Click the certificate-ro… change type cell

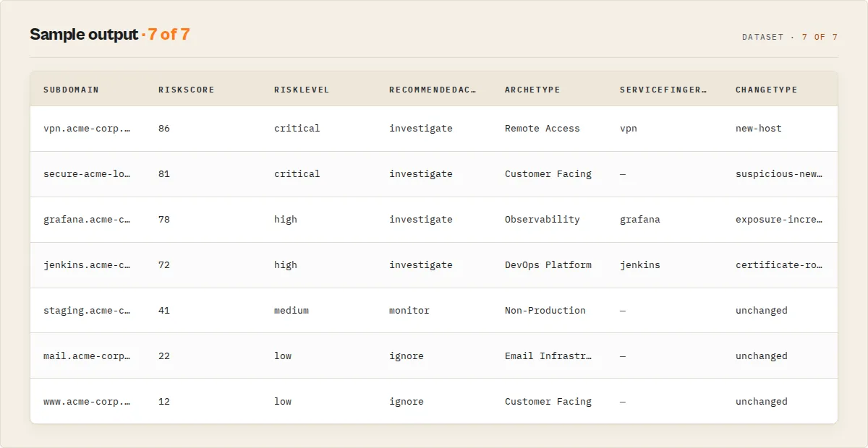(x=779, y=265)
